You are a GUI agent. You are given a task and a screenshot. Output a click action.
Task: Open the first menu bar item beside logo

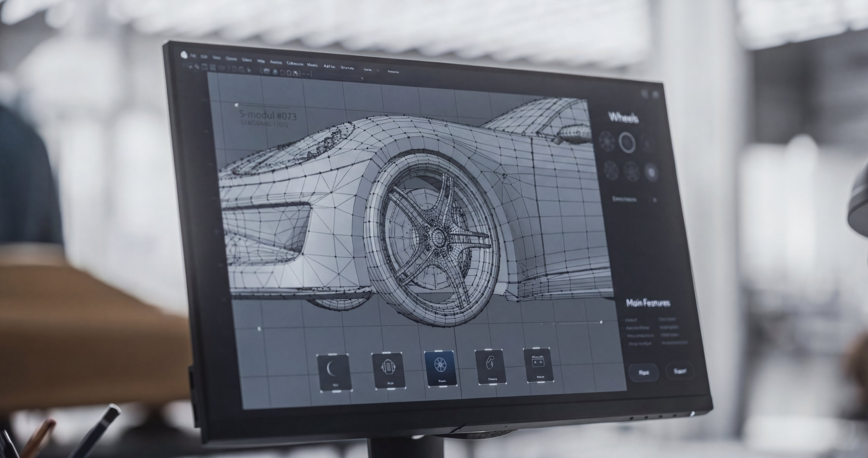click(193, 56)
